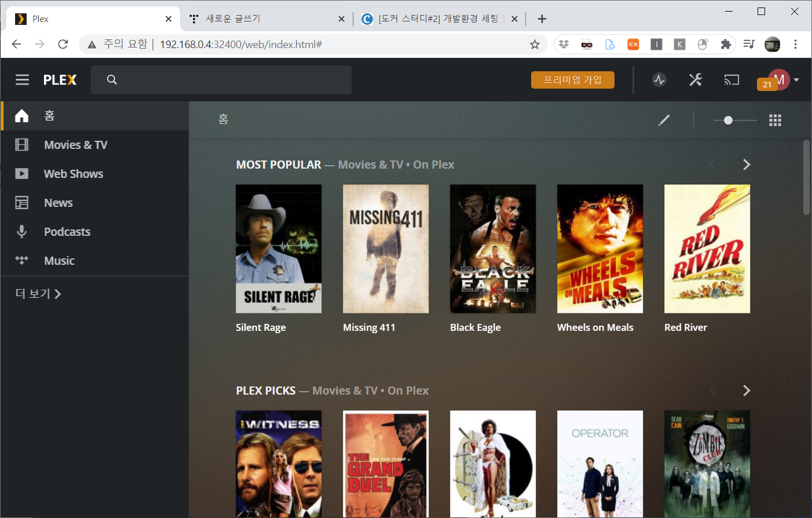
Task: Click the premium signup button
Action: [572, 80]
